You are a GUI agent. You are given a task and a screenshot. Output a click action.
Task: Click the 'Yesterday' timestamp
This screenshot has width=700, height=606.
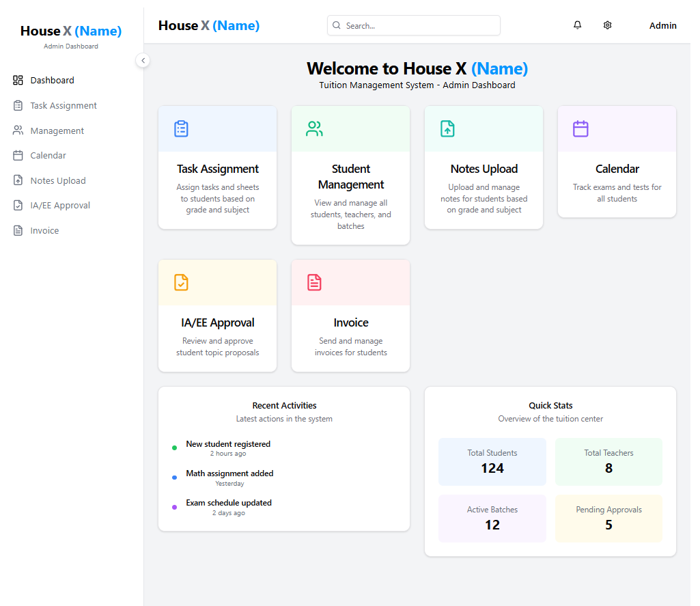pyautogui.click(x=229, y=484)
